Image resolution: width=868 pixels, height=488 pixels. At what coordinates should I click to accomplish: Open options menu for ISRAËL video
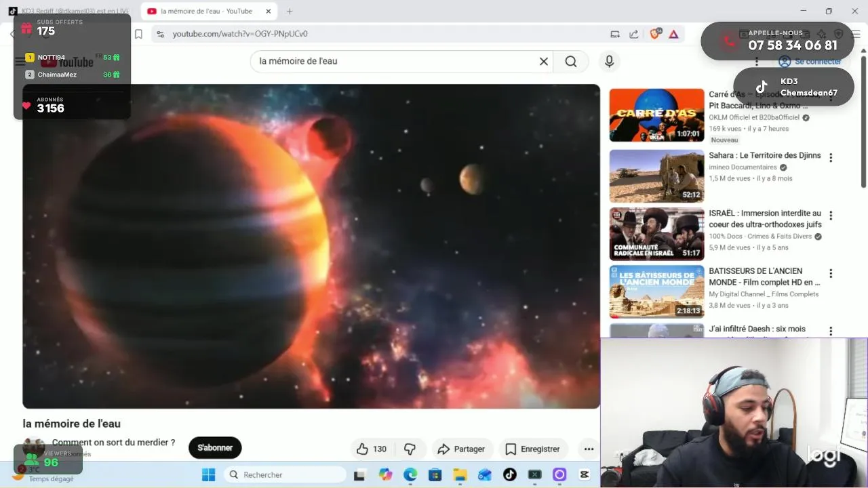[831, 216]
